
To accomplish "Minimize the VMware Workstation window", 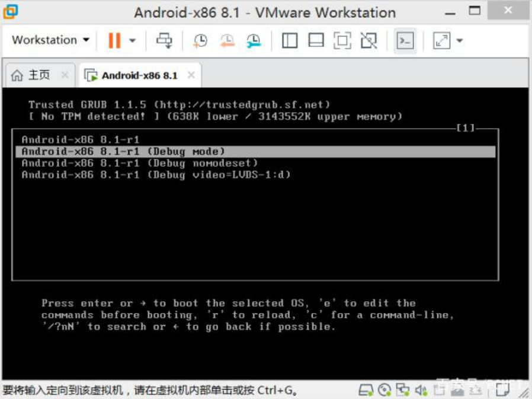I will coord(450,13).
